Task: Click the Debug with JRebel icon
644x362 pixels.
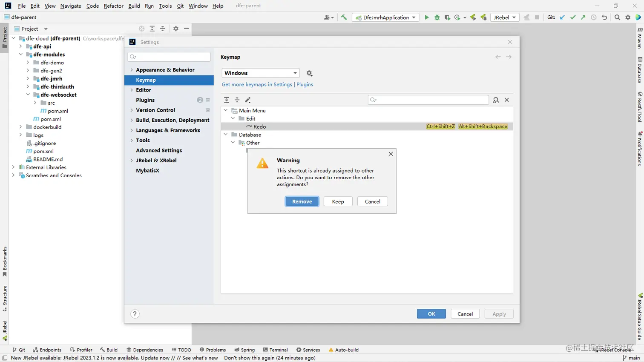Action: pos(483,17)
